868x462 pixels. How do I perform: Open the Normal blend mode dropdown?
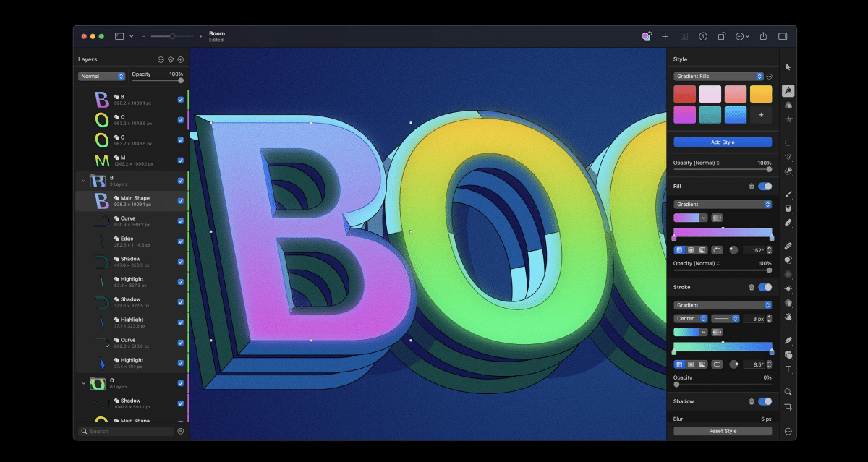pos(102,76)
